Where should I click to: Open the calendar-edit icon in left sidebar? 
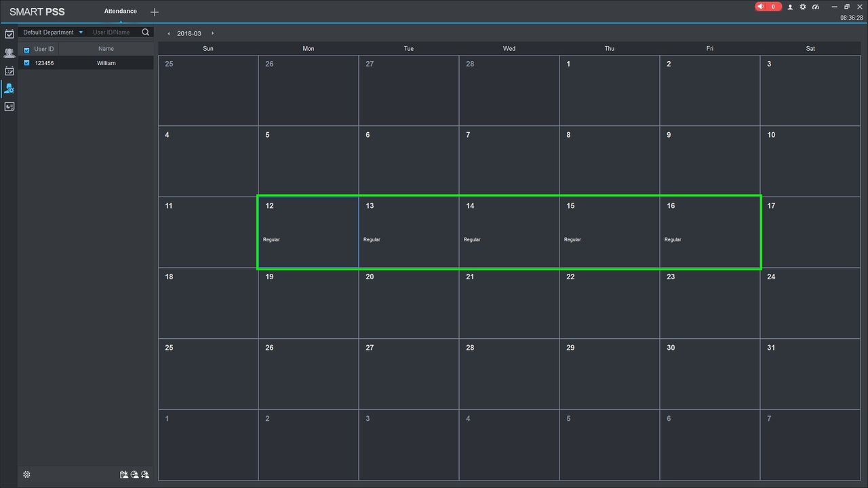[9, 70]
